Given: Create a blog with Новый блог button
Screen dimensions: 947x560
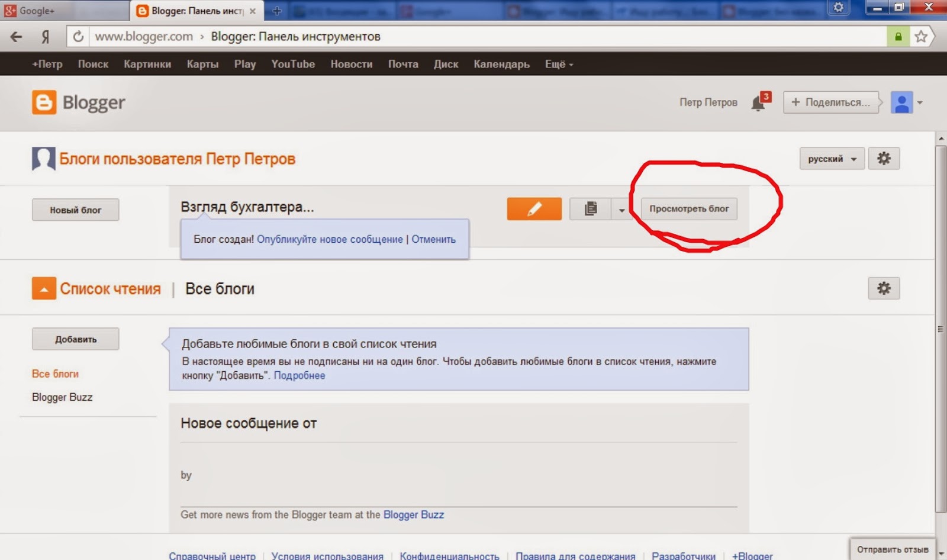Looking at the screenshot, I should click(75, 210).
